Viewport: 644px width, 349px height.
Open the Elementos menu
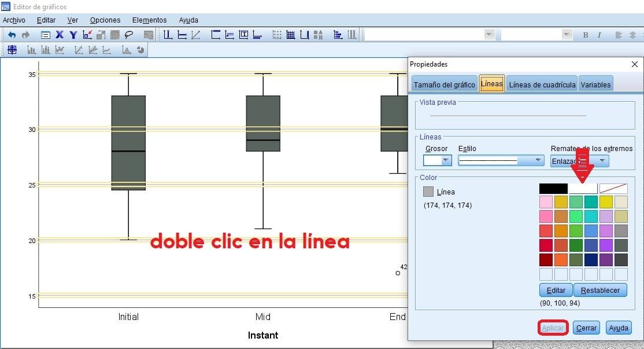pyautogui.click(x=149, y=20)
